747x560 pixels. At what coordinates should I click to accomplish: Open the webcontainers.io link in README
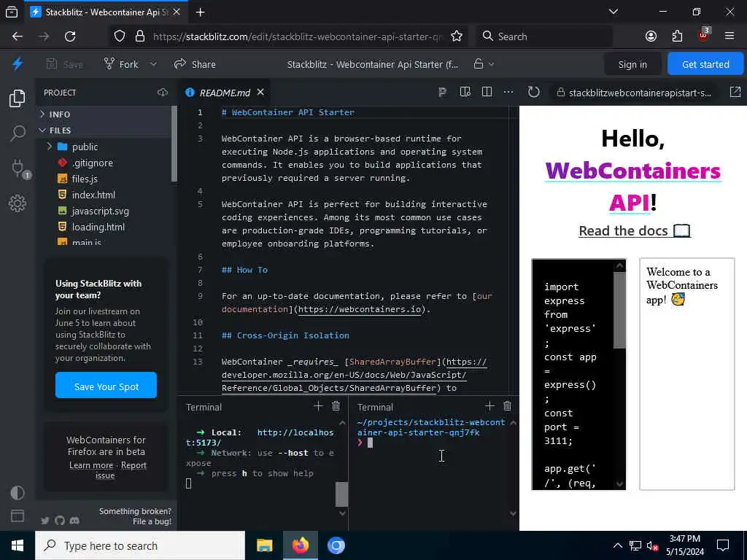(x=359, y=309)
